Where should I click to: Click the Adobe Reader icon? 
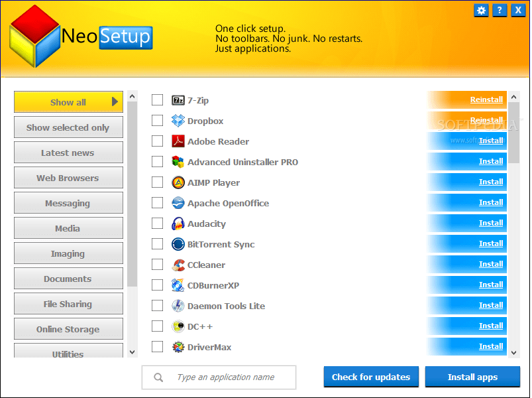(178, 141)
